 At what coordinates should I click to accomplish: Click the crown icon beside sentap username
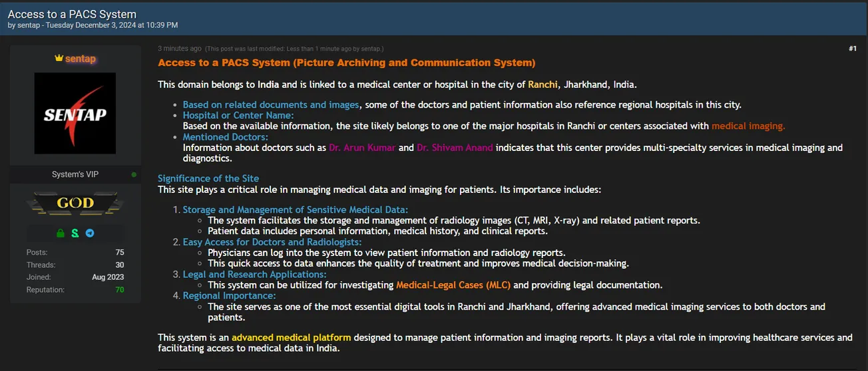coord(59,59)
